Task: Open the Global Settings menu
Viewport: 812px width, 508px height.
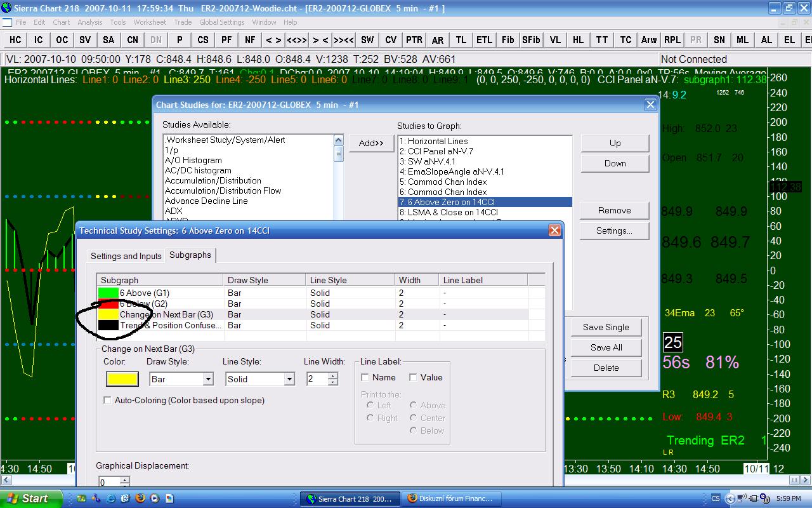Action: tap(221, 22)
